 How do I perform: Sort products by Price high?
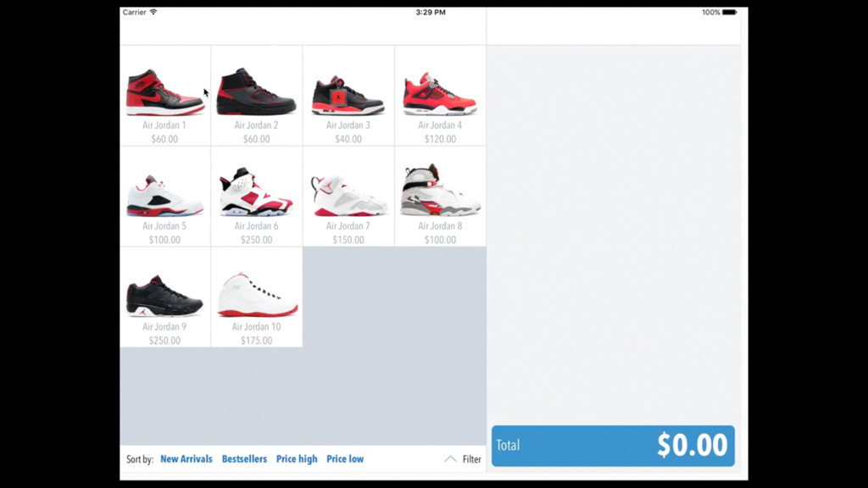(x=297, y=459)
